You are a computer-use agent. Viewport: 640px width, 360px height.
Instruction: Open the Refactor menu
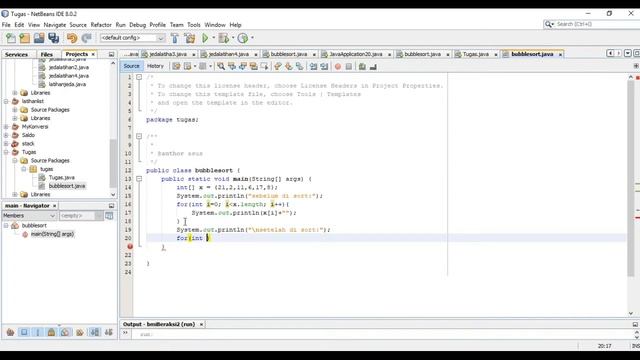(101, 25)
